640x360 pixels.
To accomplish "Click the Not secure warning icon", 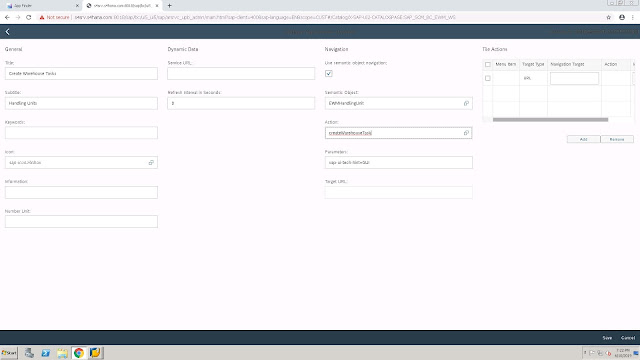I will pos(42,17).
